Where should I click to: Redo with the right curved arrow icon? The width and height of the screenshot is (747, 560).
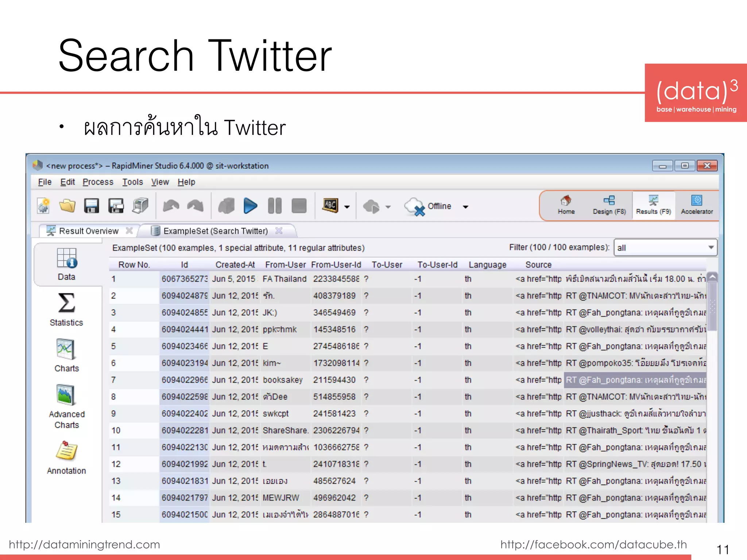196,206
